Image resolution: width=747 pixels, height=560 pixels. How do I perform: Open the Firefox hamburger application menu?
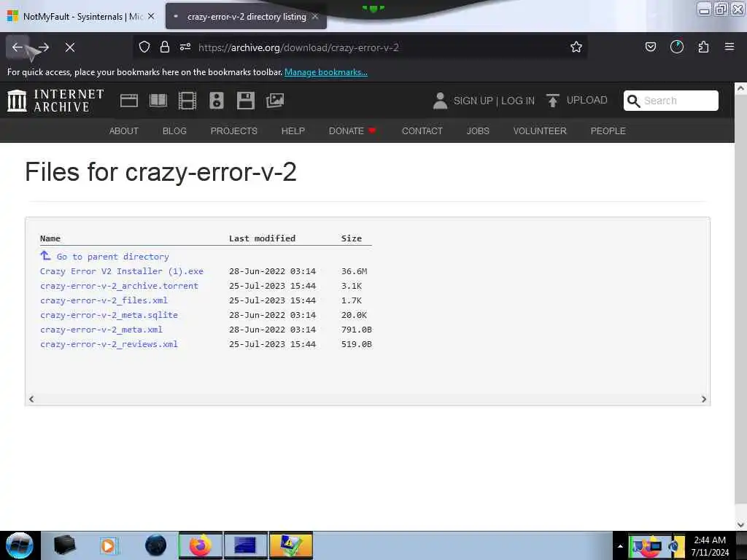point(729,47)
